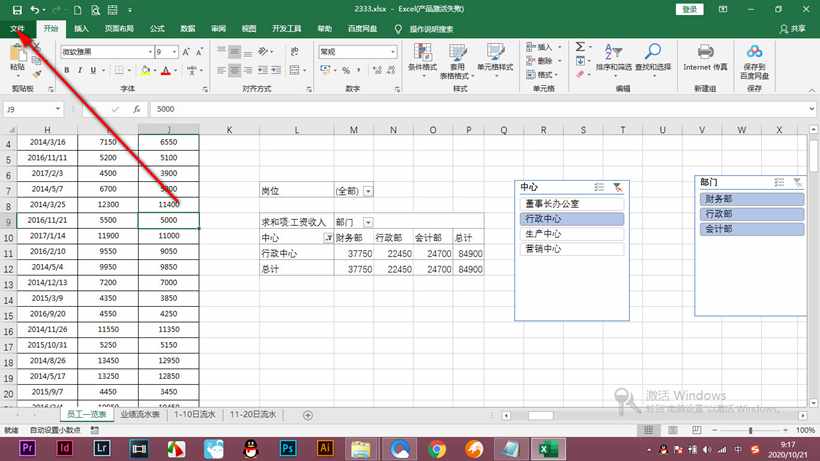The image size is (820, 461).
Task: Collapse the ribbon with caret
Action: point(812,90)
